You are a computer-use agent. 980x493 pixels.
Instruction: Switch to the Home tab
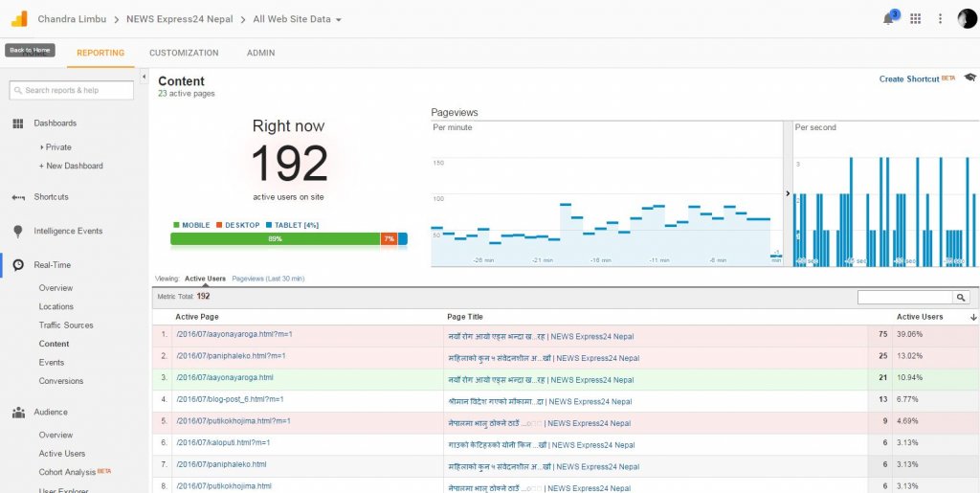(34, 53)
